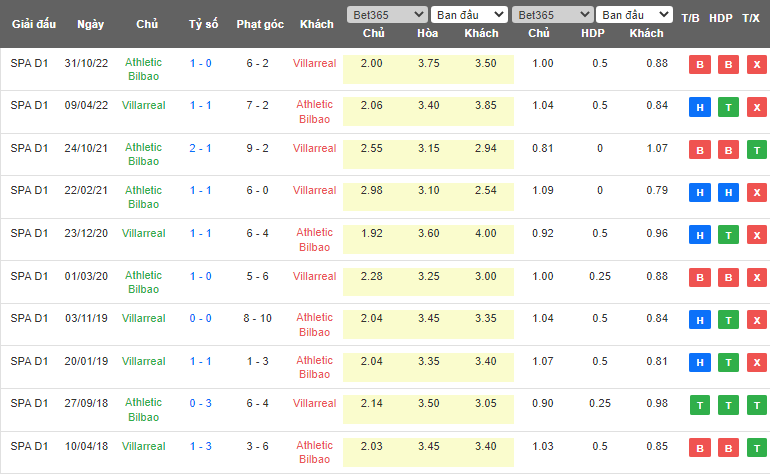Click the away odds value 4.00

click(486, 233)
